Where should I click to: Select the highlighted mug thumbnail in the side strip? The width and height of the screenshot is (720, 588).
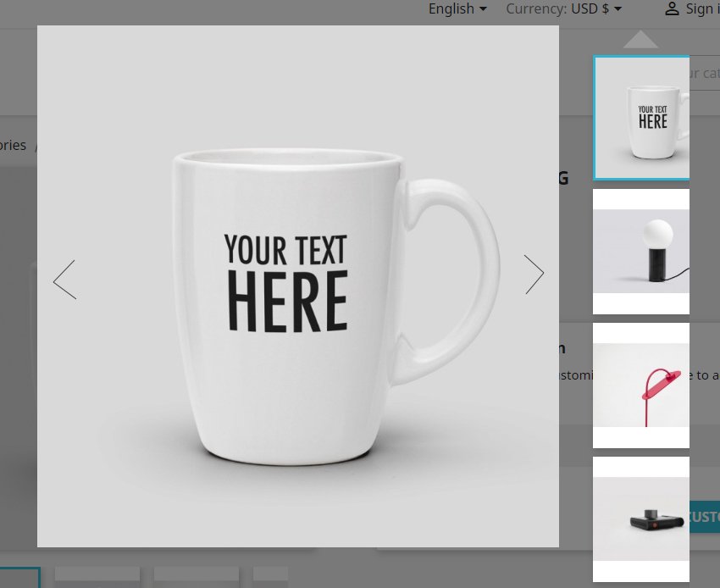(641, 118)
